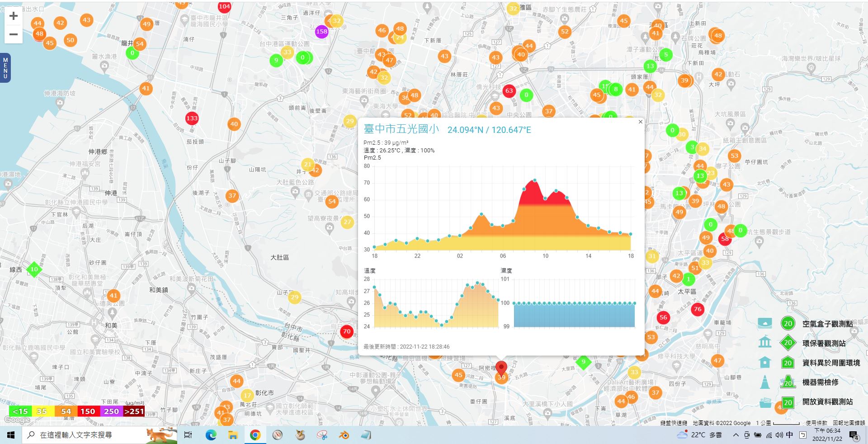Open Blender from the taskbar
The height and width of the screenshot is (444, 868).
click(x=344, y=435)
